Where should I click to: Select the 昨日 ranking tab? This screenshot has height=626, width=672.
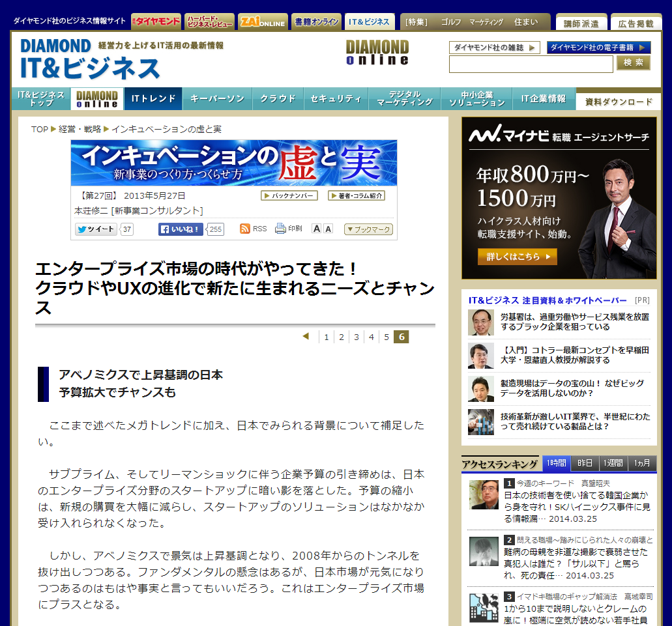[x=585, y=463]
